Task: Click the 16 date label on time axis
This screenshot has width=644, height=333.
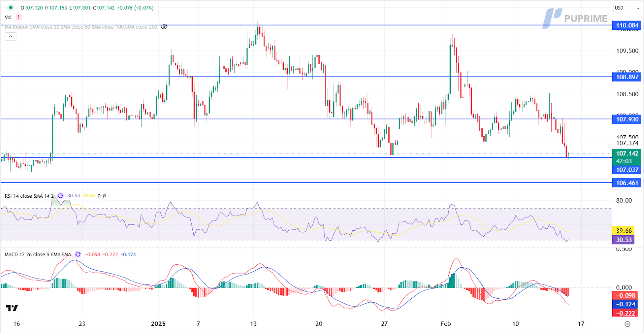Action: (x=17, y=324)
